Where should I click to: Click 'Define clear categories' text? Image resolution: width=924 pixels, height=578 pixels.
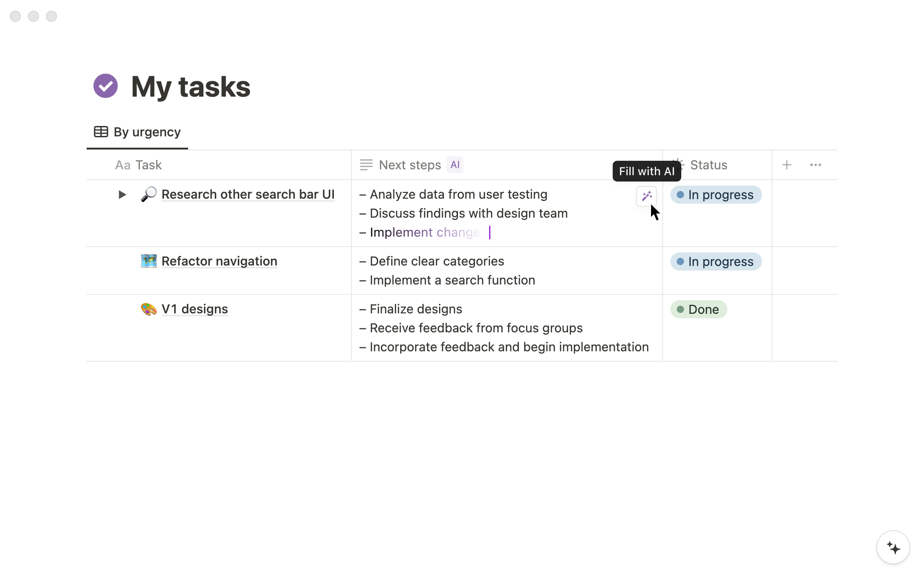(x=437, y=261)
